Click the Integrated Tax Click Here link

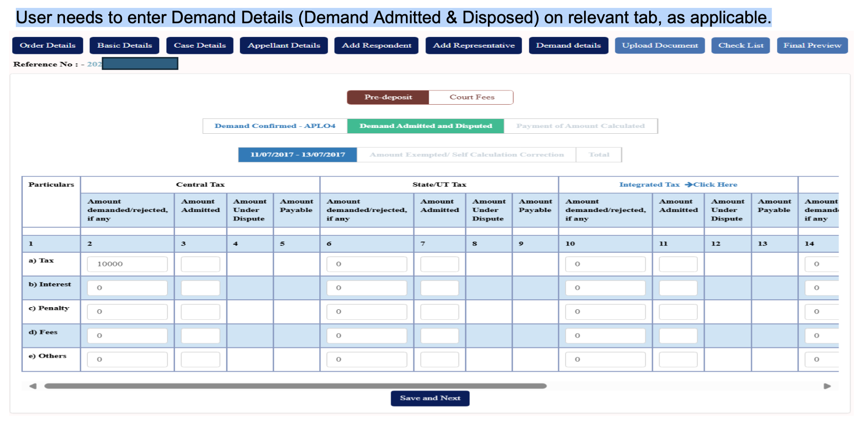click(x=678, y=185)
